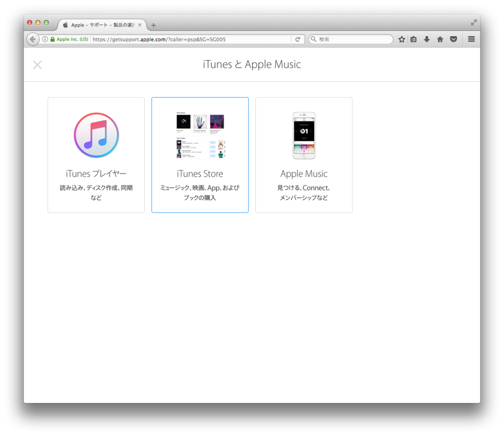Screen dimensions: 504x436
Task: Go to the home page icon
Action: (440, 39)
